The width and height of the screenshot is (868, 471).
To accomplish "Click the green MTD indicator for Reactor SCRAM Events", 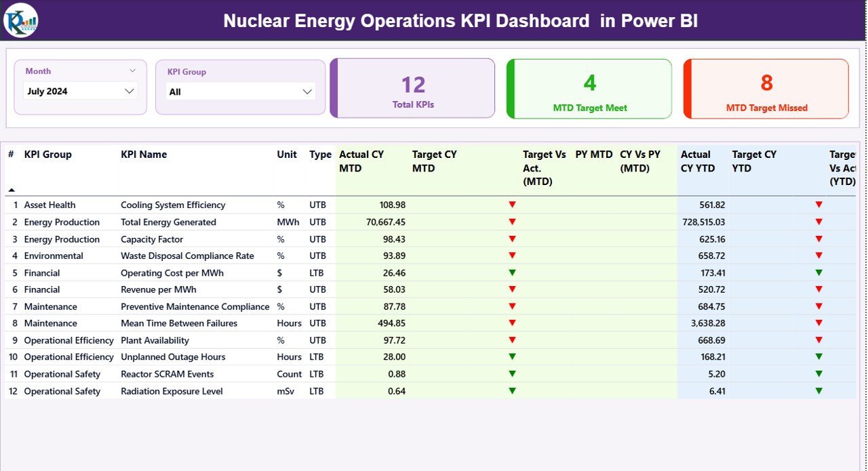I will pos(513,373).
